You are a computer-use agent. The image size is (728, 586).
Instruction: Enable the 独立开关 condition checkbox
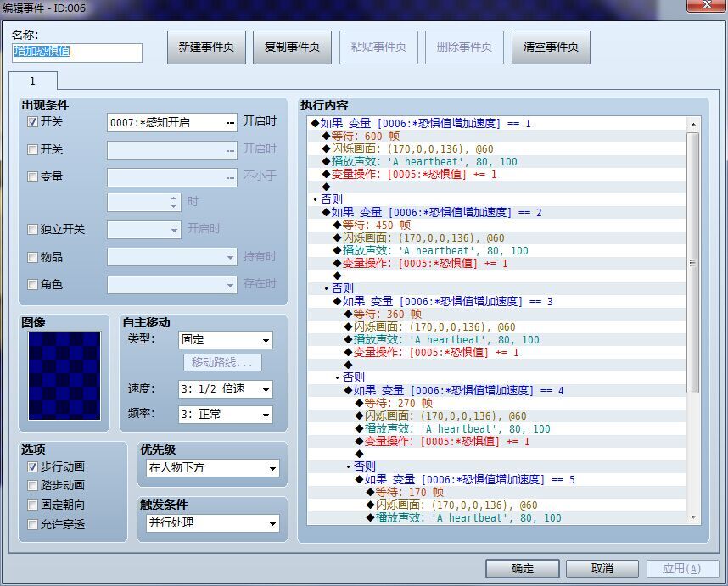pos(32,229)
